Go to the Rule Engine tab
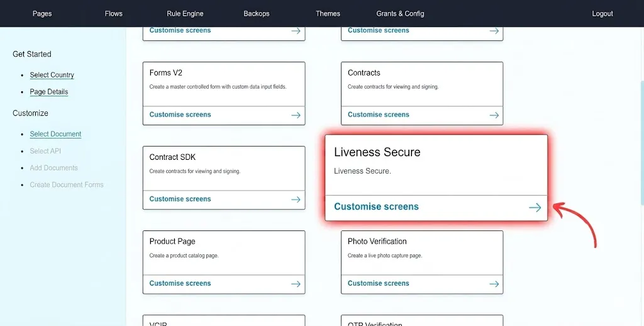 [x=185, y=14]
